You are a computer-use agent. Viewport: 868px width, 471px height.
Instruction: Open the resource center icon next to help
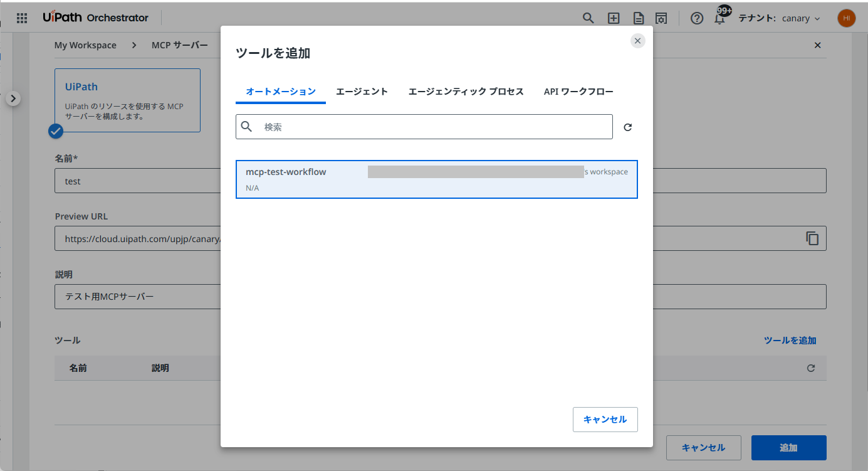coord(661,18)
